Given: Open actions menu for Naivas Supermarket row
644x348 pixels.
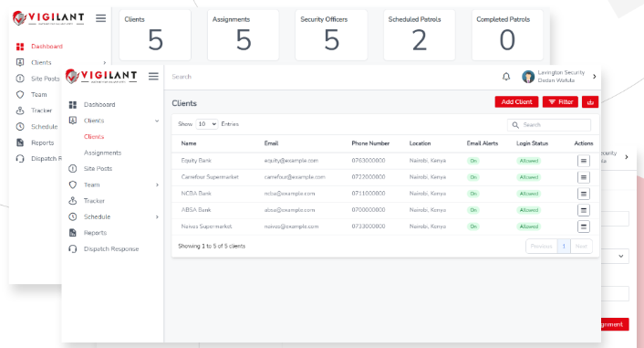Looking at the screenshot, I should pyautogui.click(x=584, y=227).
